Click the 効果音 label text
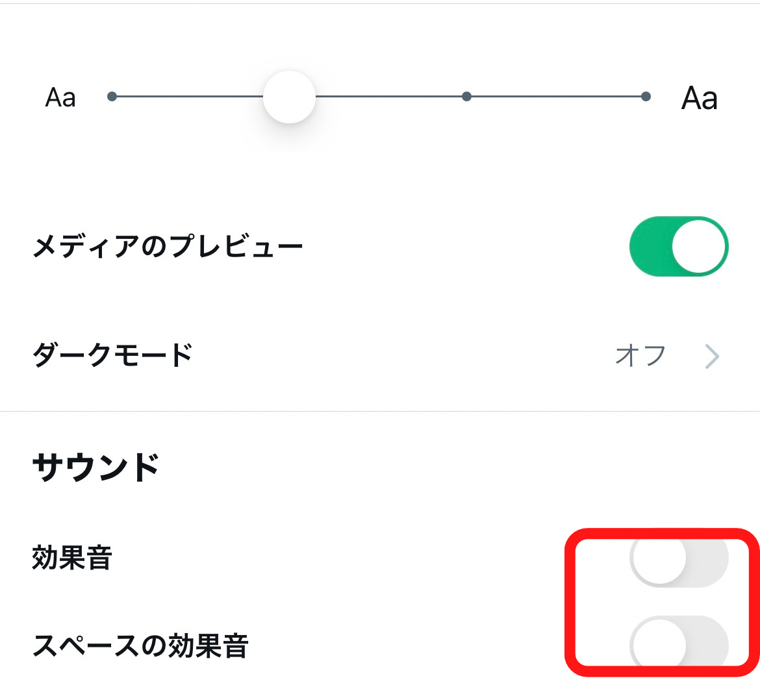Screen dimensions: 760x700 (x=72, y=558)
